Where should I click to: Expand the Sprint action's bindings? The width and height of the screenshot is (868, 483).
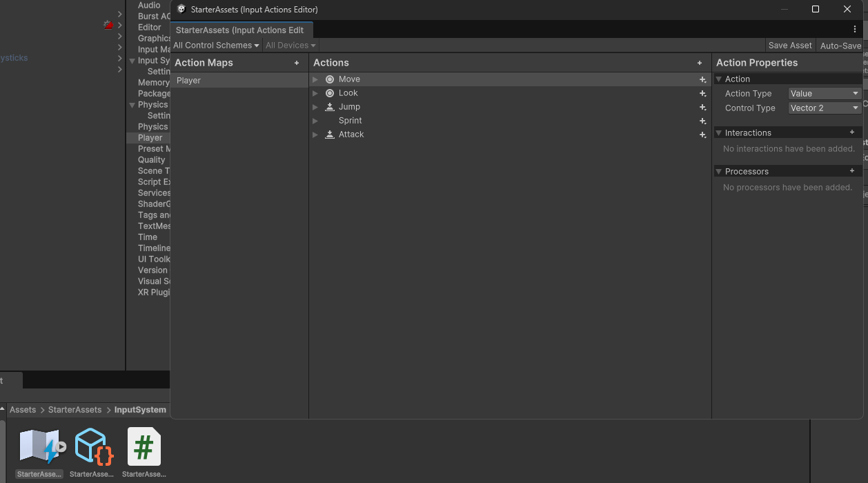pos(315,120)
